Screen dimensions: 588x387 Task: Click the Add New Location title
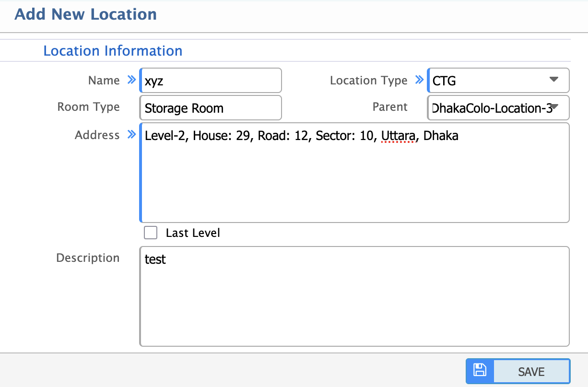pos(86,14)
